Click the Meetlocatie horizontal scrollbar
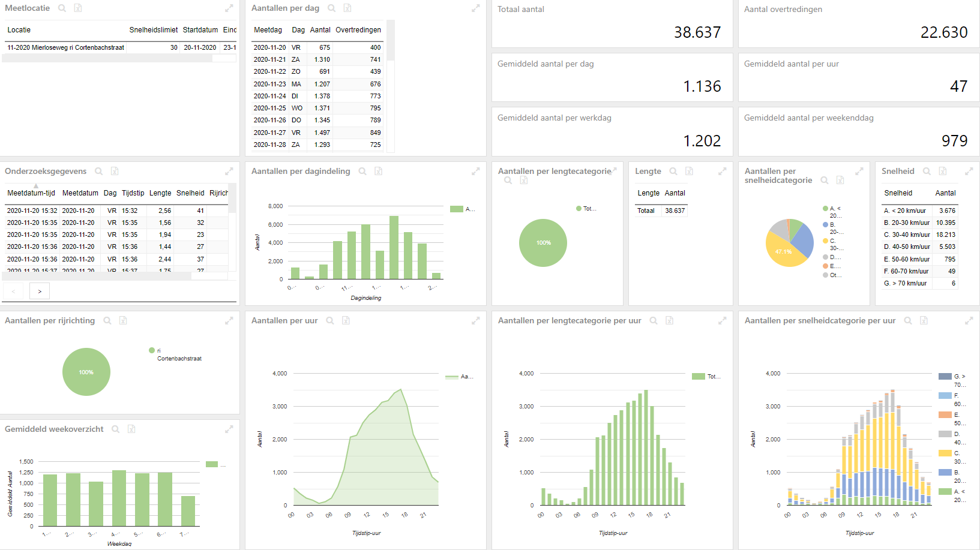980x550 pixels. click(x=107, y=58)
